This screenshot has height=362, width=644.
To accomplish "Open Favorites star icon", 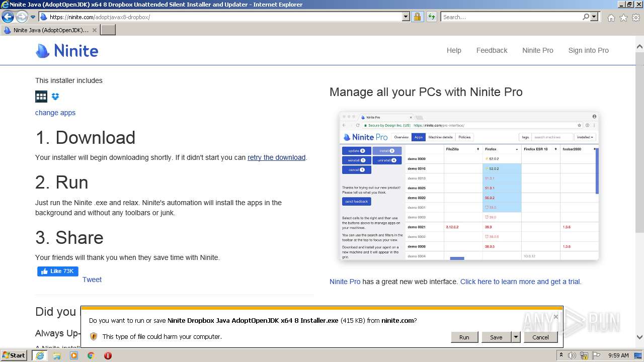I will [623, 17].
